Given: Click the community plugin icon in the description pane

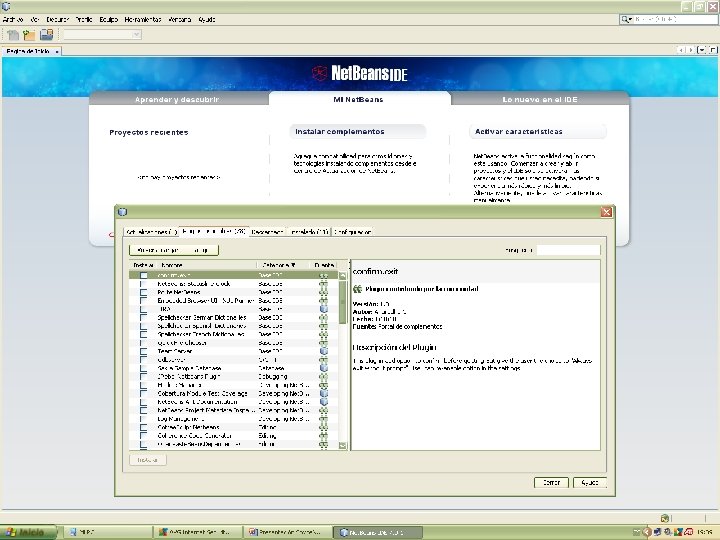Looking at the screenshot, I should point(357,289).
